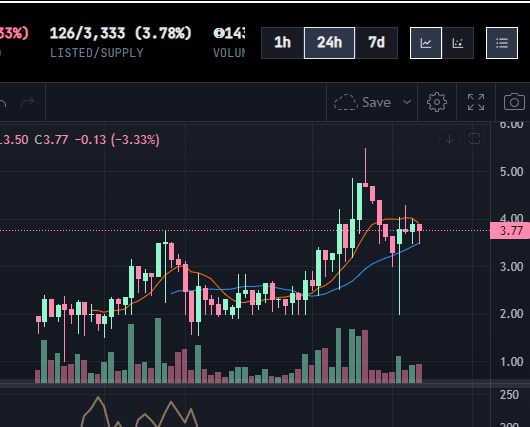
Task: Open chart settings gear
Action: 437,102
